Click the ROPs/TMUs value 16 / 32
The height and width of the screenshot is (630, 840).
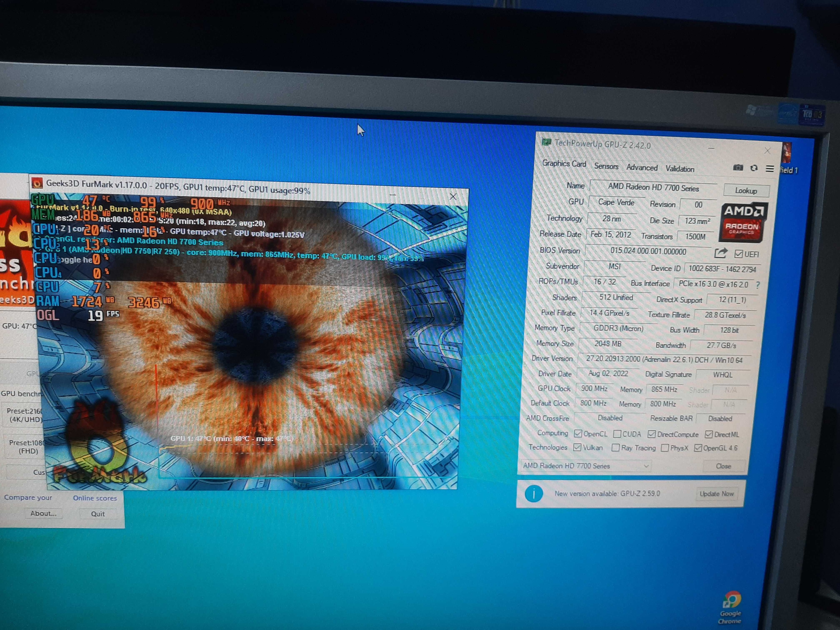pyautogui.click(x=605, y=282)
